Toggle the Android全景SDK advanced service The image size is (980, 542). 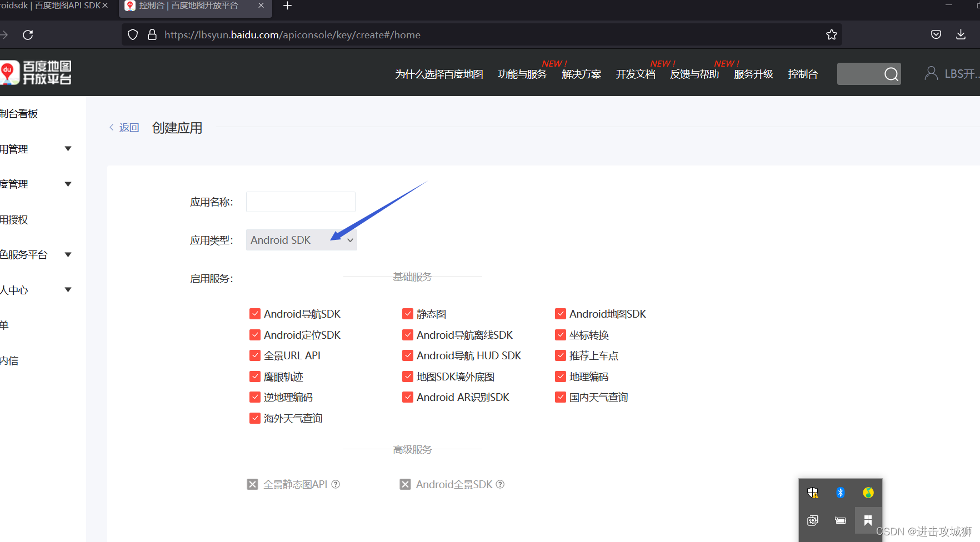point(406,484)
